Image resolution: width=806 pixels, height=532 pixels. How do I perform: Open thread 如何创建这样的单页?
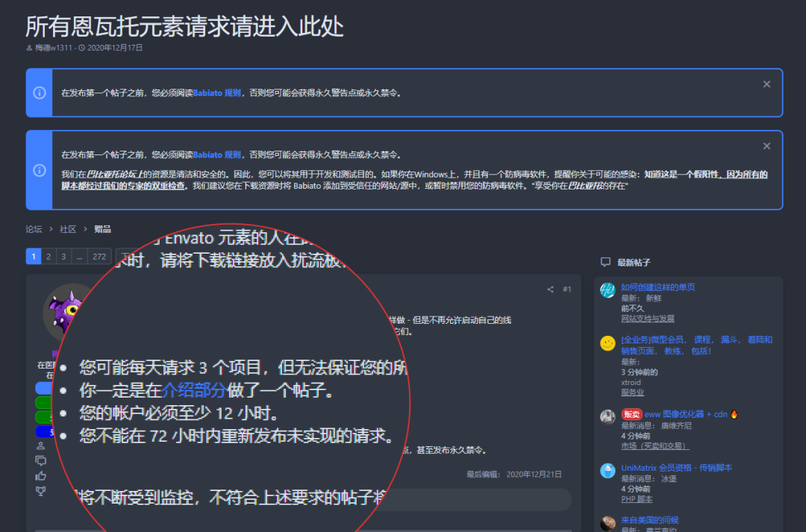pyautogui.click(x=658, y=287)
